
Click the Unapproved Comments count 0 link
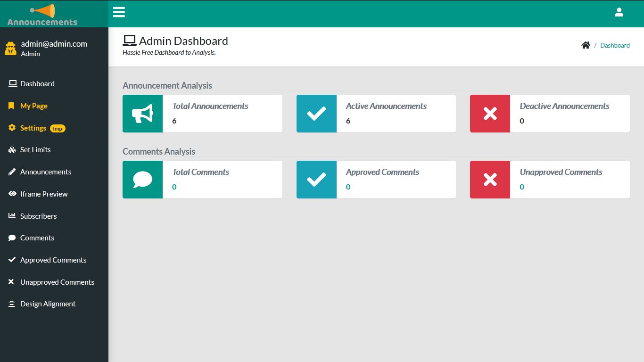coord(522,187)
